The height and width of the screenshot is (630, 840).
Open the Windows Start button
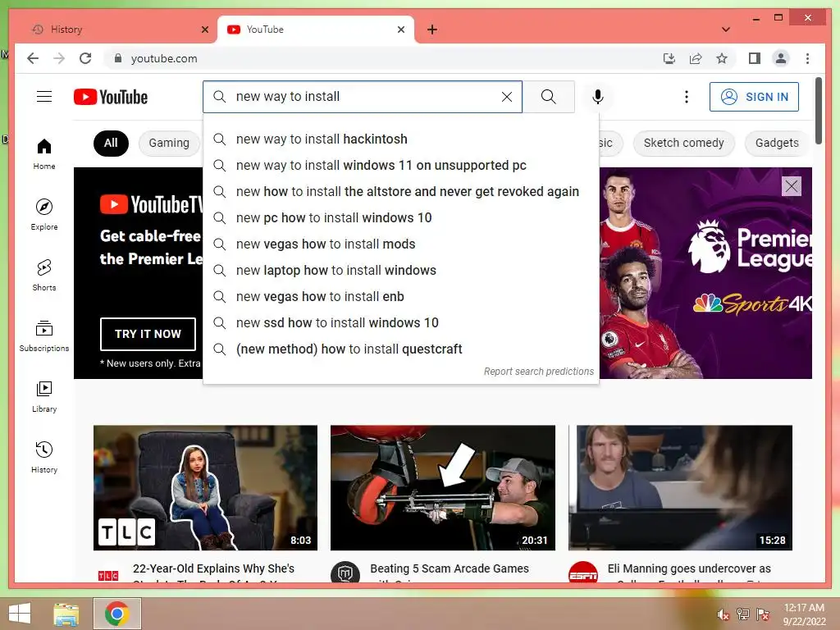[x=20, y=614]
